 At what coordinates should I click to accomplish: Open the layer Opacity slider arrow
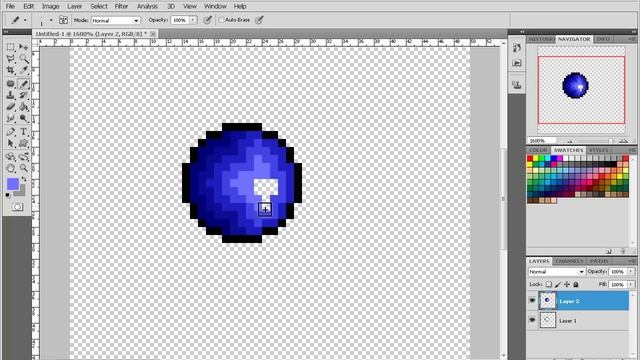pos(631,272)
